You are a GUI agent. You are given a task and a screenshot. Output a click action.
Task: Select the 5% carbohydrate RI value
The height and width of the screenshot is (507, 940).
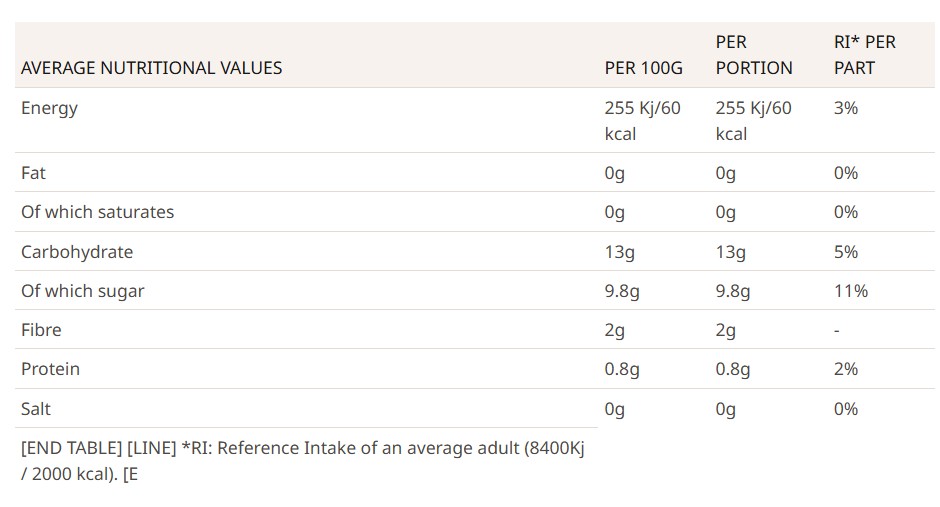click(x=846, y=252)
